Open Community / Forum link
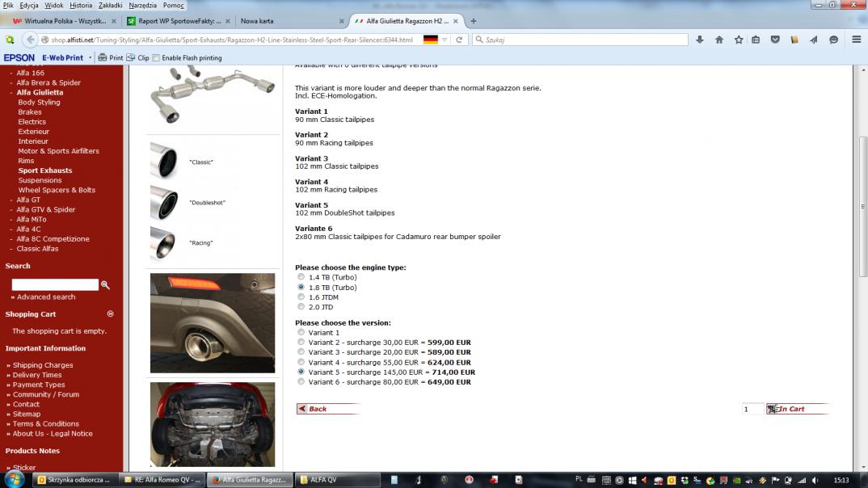Image resolution: width=868 pixels, height=488 pixels. coord(46,394)
